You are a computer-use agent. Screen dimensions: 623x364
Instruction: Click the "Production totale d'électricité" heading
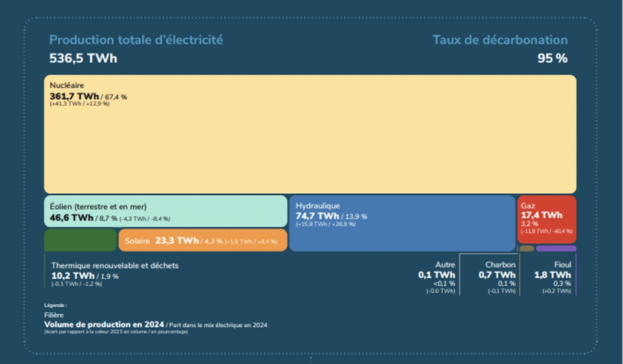point(136,40)
